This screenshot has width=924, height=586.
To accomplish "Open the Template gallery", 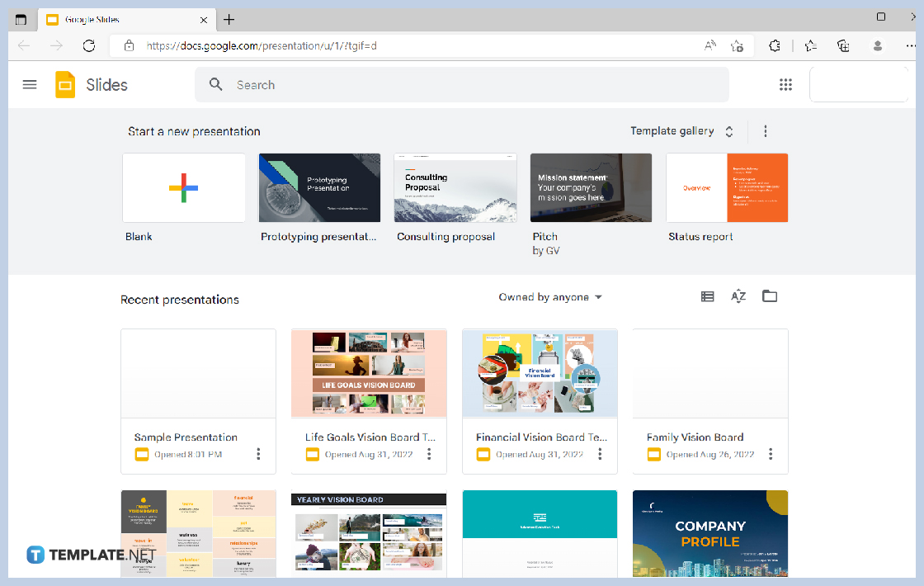I will (672, 130).
